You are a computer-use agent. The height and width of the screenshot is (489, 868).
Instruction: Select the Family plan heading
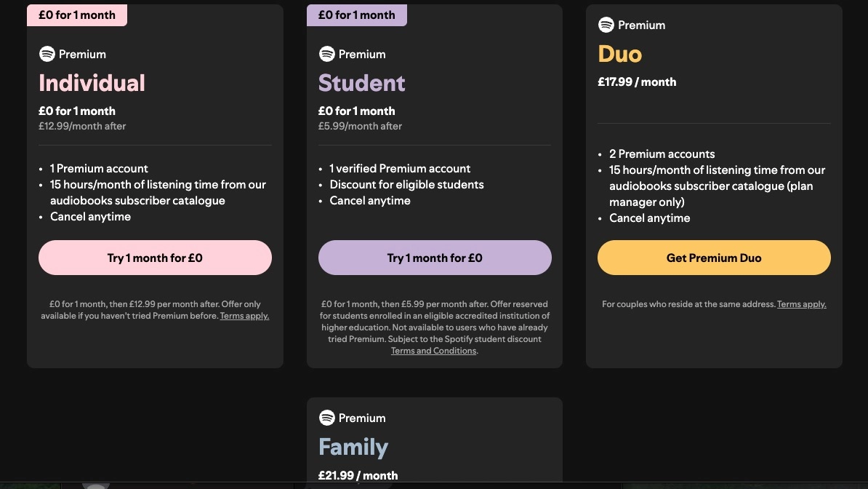(x=353, y=447)
